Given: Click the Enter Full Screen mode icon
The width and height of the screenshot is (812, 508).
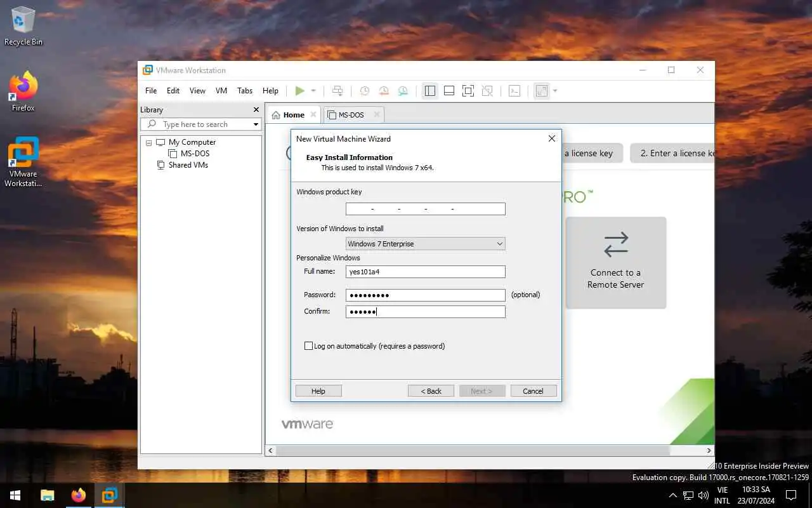Looking at the screenshot, I should (x=468, y=91).
